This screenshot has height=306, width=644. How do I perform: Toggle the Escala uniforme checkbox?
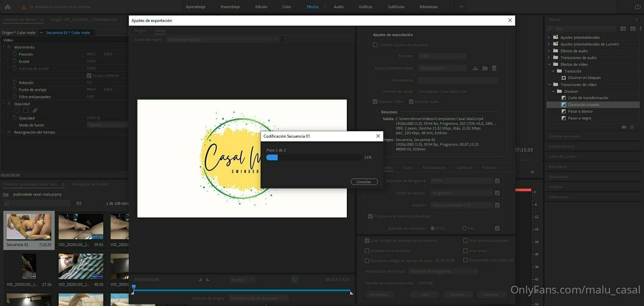(x=89, y=75)
